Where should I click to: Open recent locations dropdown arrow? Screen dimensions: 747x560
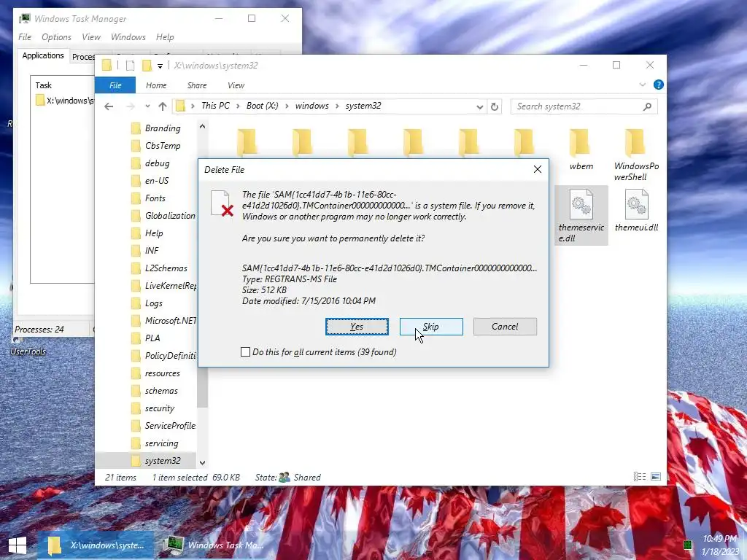coord(147,106)
